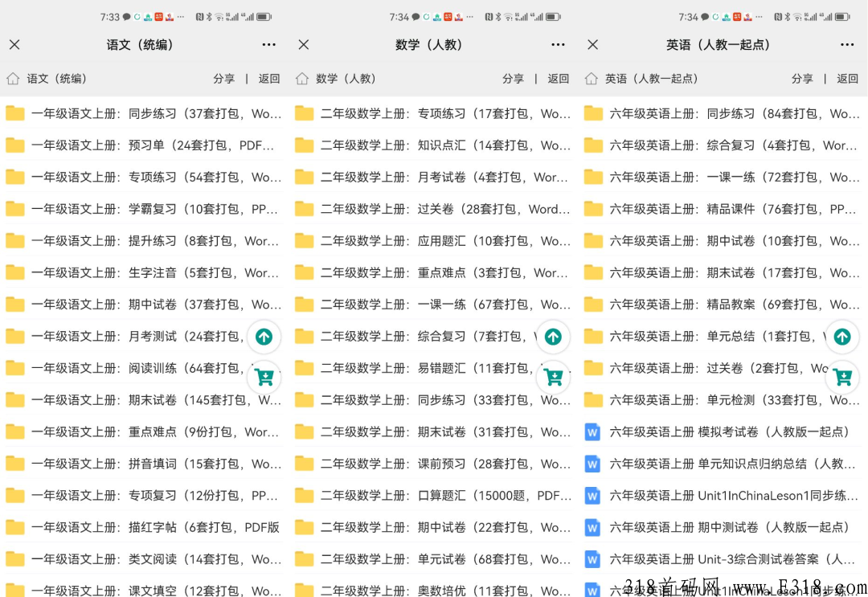868x597 pixels.
Task: Open the three-dot menu in the 英语（人教一起点）panel
Action: (847, 44)
